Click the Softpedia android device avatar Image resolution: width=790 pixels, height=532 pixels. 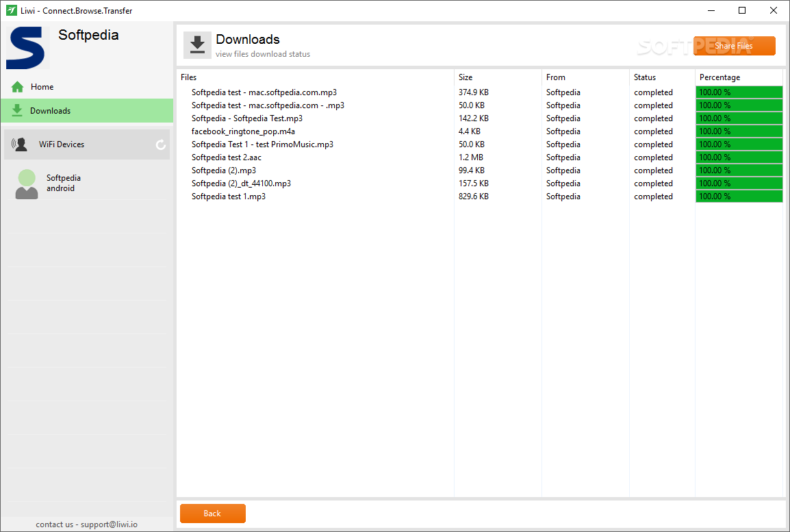coord(27,184)
